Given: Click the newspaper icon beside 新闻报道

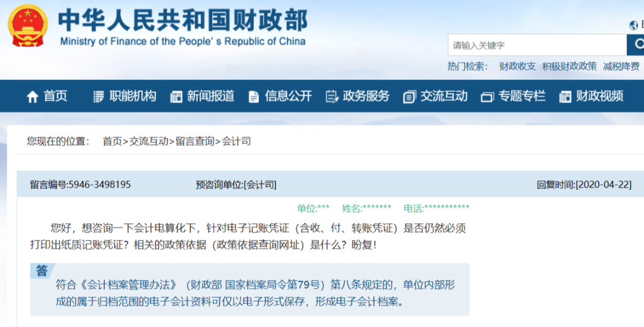Looking at the screenshot, I should click(176, 97).
